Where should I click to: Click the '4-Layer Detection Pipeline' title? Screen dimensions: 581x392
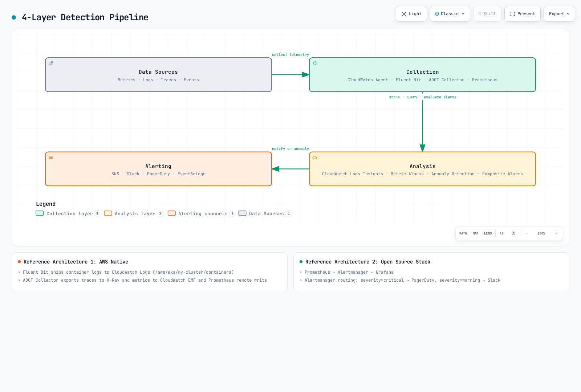click(85, 17)
